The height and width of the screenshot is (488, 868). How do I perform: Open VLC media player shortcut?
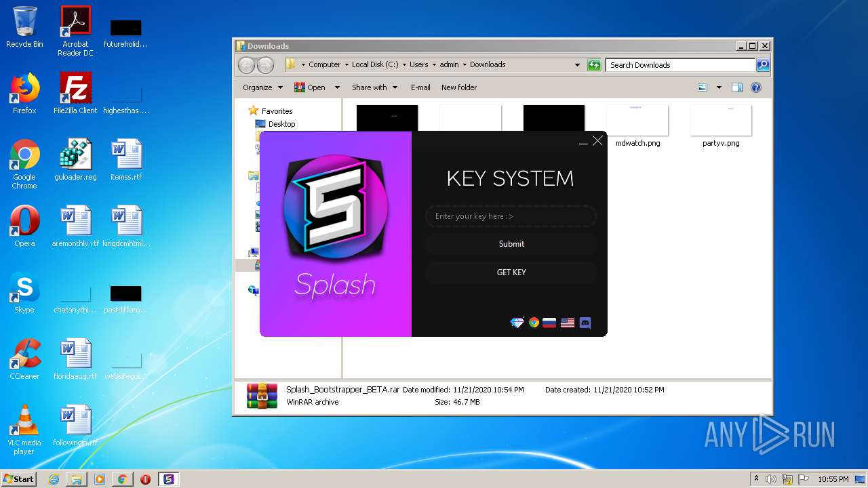tap(24, 430)
